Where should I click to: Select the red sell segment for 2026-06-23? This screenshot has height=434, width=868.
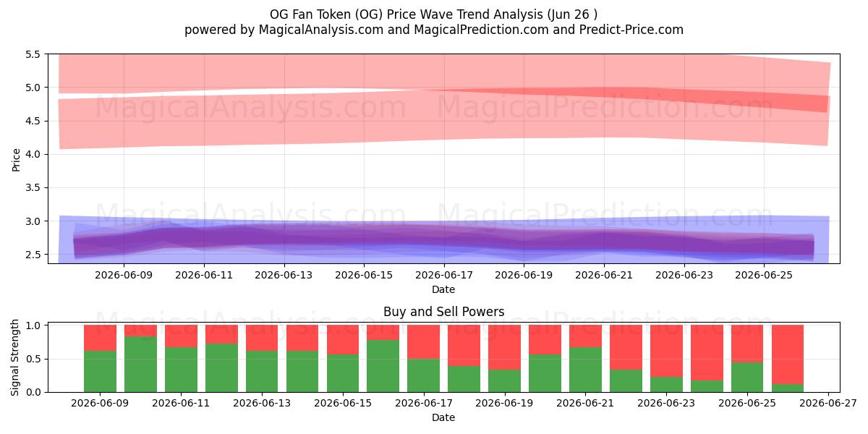click(x=666, y=351)
